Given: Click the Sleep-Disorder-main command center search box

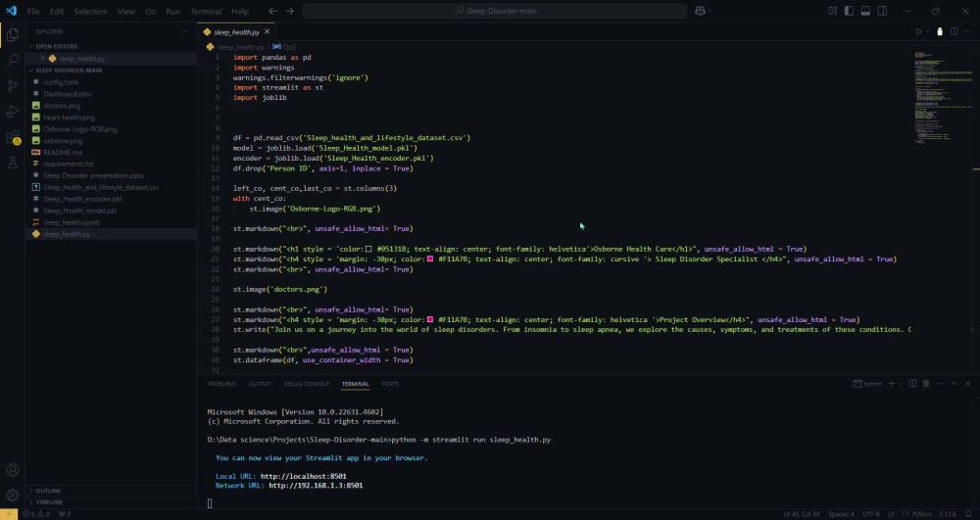Looking at the screenshot, I should 494,11.
